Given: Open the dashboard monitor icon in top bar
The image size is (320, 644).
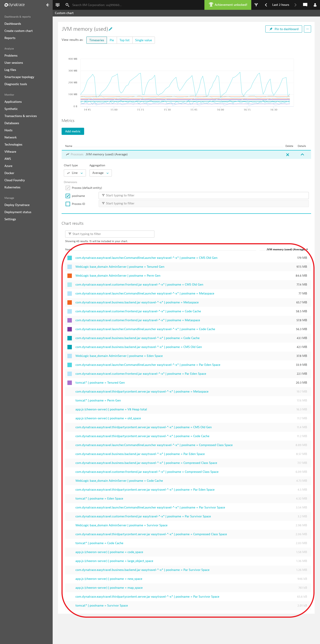Looking at the screenshot, I should tap(58, 5).
